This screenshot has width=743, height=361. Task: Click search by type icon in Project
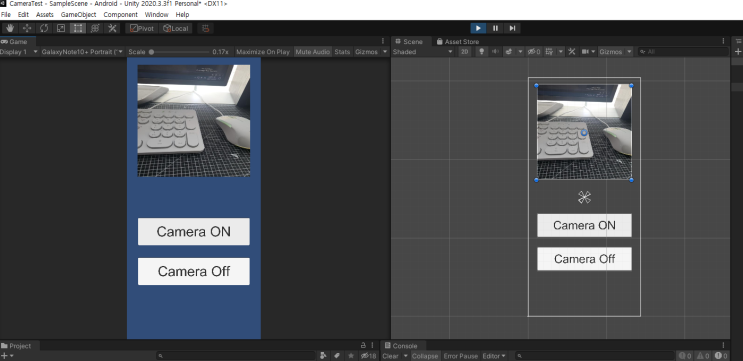point(324,356)
